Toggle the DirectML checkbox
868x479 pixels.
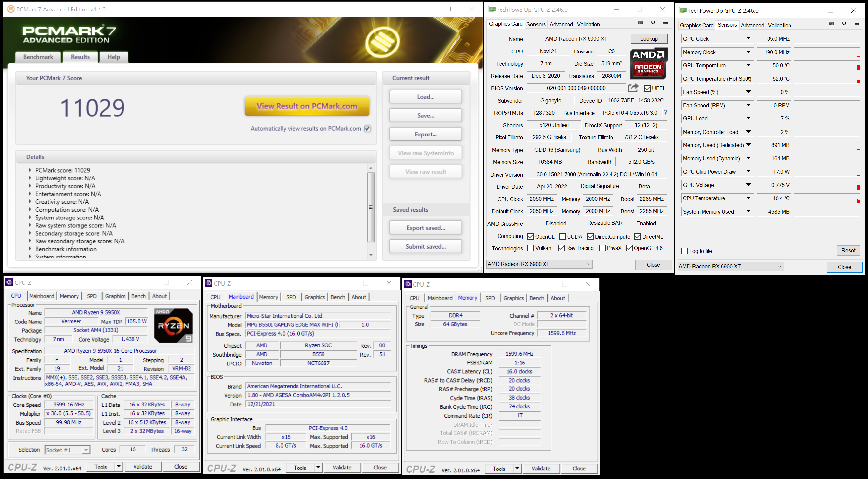pos(637,237)
